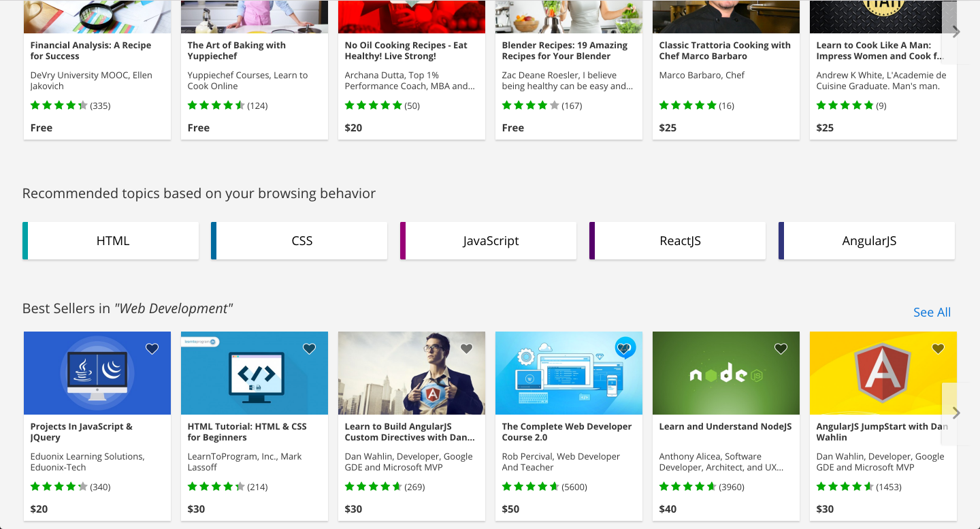980x529 pixels.
Task: Open The Complete Web Developer Course thumbnail
Action: [x=569, y=373]
